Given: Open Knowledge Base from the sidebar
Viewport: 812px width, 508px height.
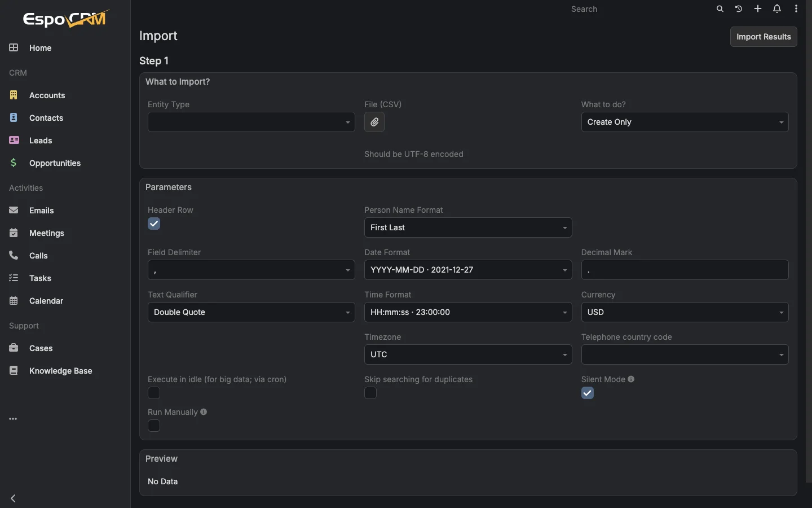Looking at the screenshot, I should 65,371.
